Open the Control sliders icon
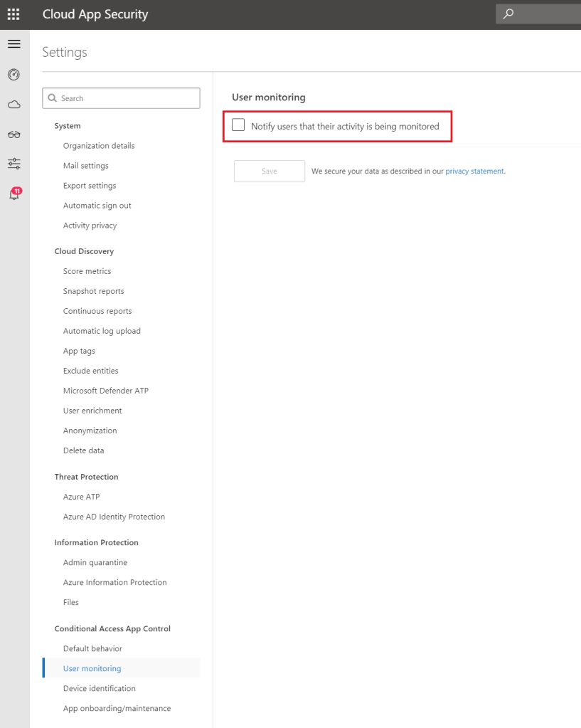 [14, 164]
